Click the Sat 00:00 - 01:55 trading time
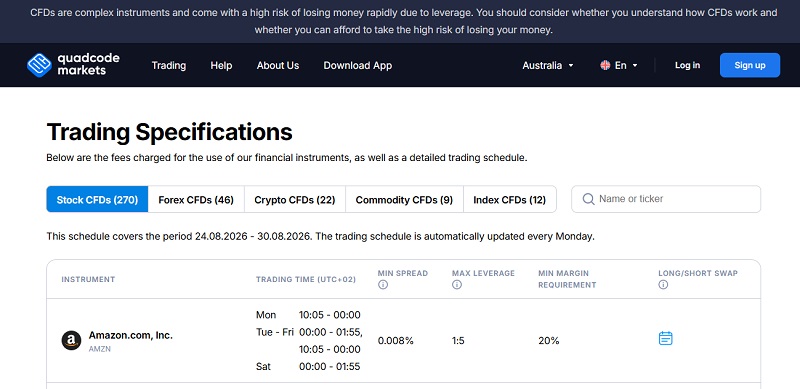Screen dimensions: 800x389 click(308, 367)
